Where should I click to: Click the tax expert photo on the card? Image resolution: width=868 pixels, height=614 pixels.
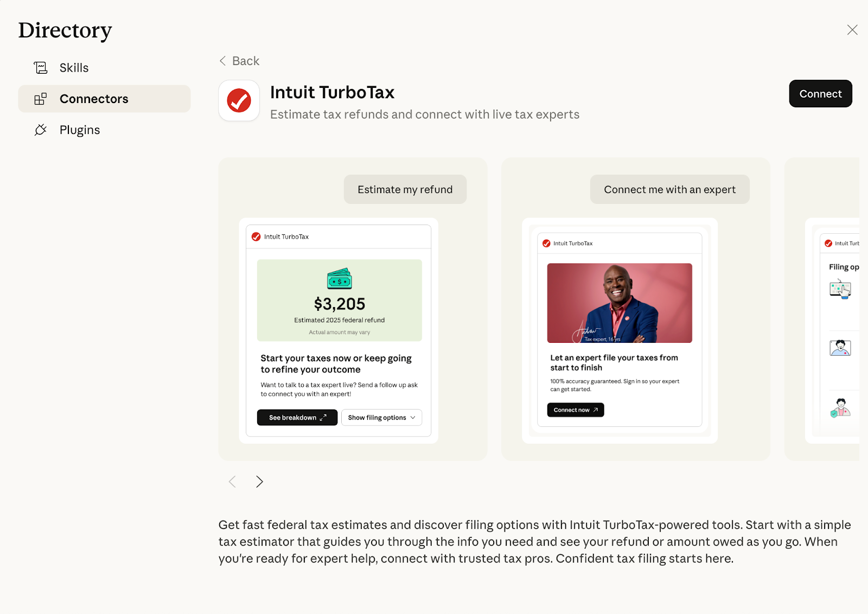[619, 303]
